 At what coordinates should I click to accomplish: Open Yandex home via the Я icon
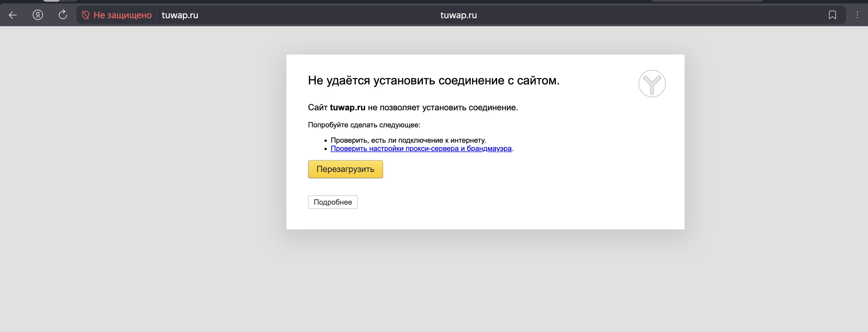38,15
